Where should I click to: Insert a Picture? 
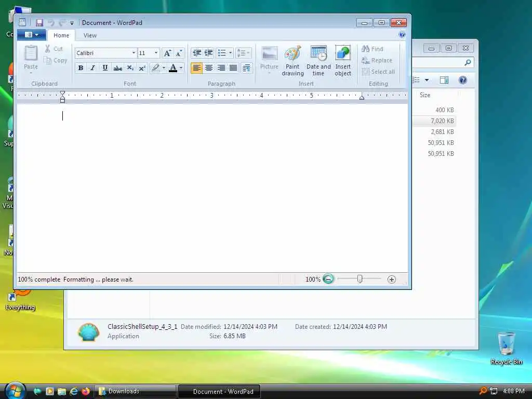tap(269, 60)
